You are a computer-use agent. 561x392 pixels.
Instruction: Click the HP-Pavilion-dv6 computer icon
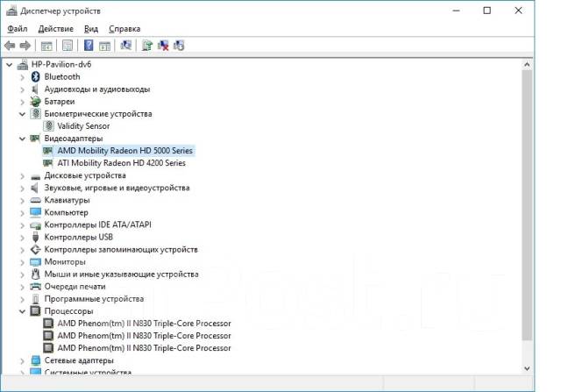23,64
